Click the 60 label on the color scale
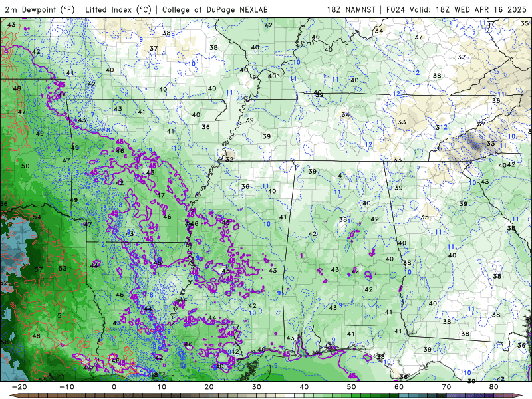Screen dimensions: 532x399 coord(399,387)
